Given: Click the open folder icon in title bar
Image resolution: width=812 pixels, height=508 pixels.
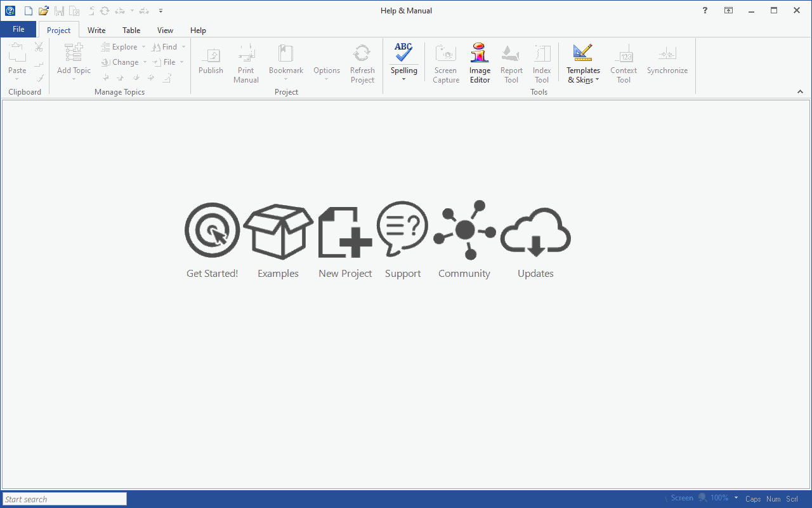Looking at the screenshot, I should [43, 11].
